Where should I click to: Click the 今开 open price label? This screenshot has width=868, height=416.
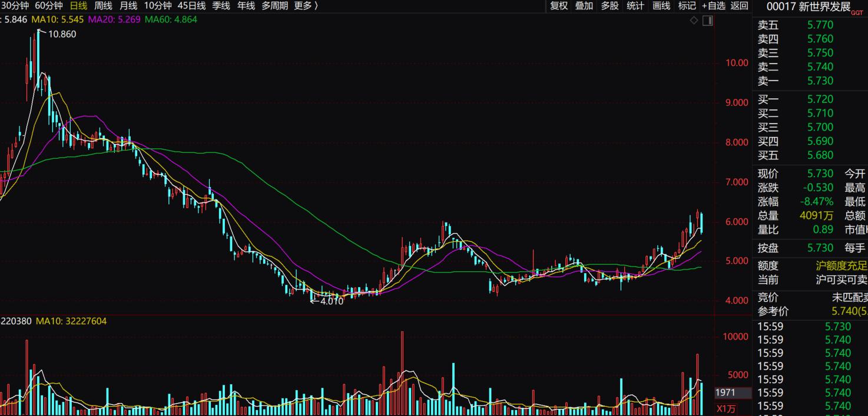(x=855, y=174)
